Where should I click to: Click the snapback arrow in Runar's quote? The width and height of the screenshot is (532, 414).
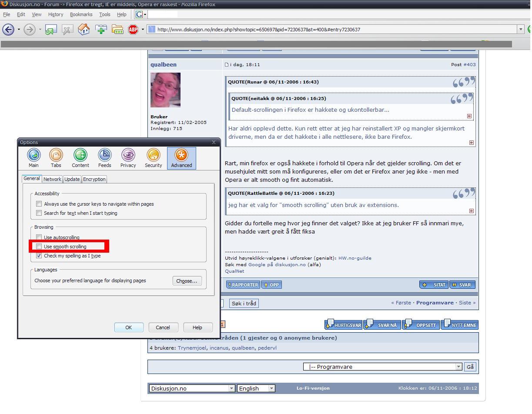(472, 143)
